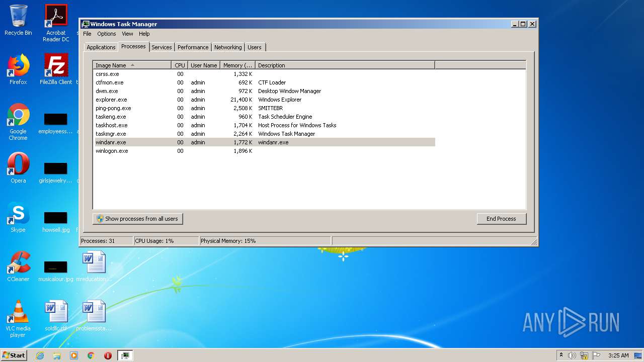Select the csrss.exe process row
Viewport: 644px width, 362px height.
coord(264,74)
